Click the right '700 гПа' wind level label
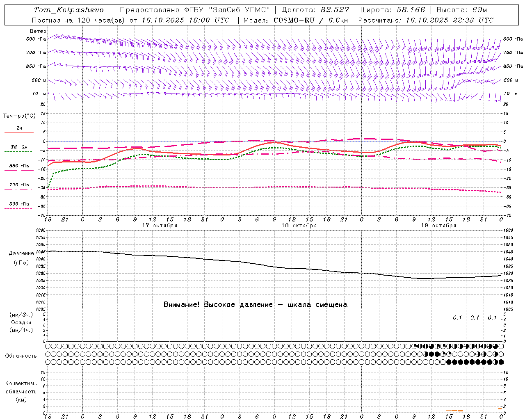 [x=513, y=52]
